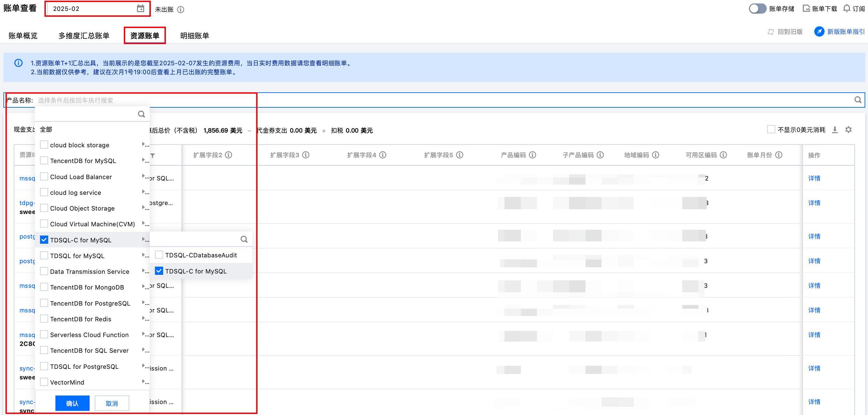Check the TDSQL-CDatabaseAudit checkbox
Image resolution: width=868 pixels, height=415 pixels.
(159, 255)
